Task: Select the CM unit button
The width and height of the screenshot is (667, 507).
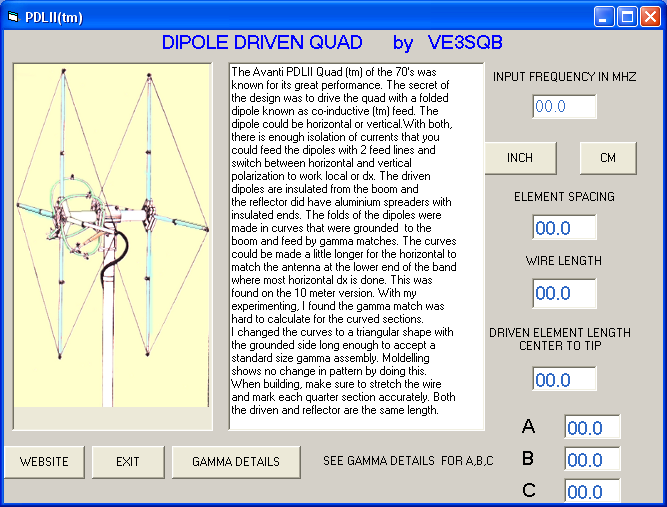Action: pos(608,158)
